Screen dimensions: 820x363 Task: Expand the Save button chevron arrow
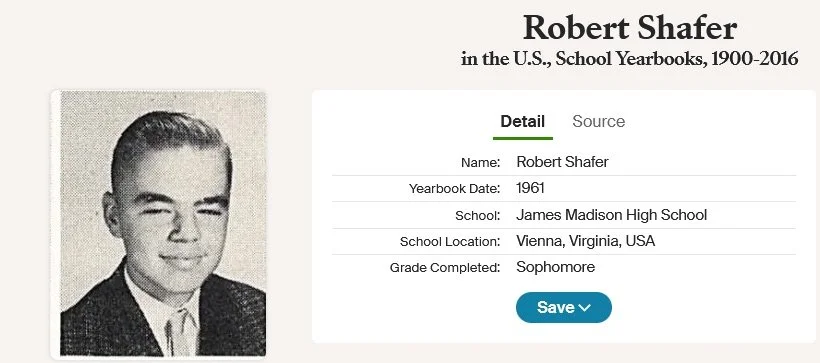(585, 308)
